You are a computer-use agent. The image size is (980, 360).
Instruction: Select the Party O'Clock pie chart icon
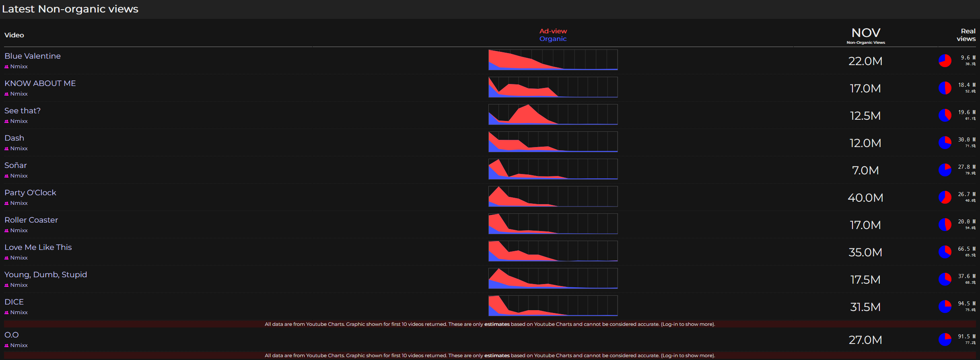[x=945, y=197]
